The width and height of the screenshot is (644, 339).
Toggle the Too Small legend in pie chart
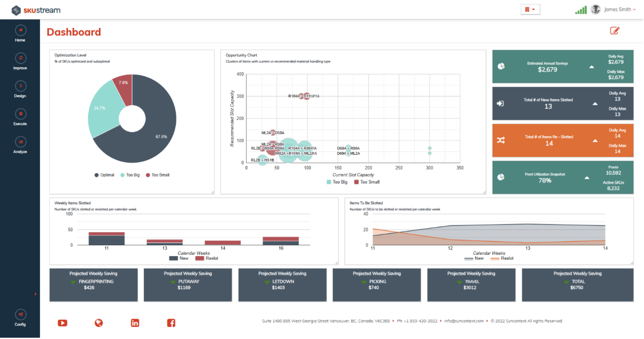158,175
